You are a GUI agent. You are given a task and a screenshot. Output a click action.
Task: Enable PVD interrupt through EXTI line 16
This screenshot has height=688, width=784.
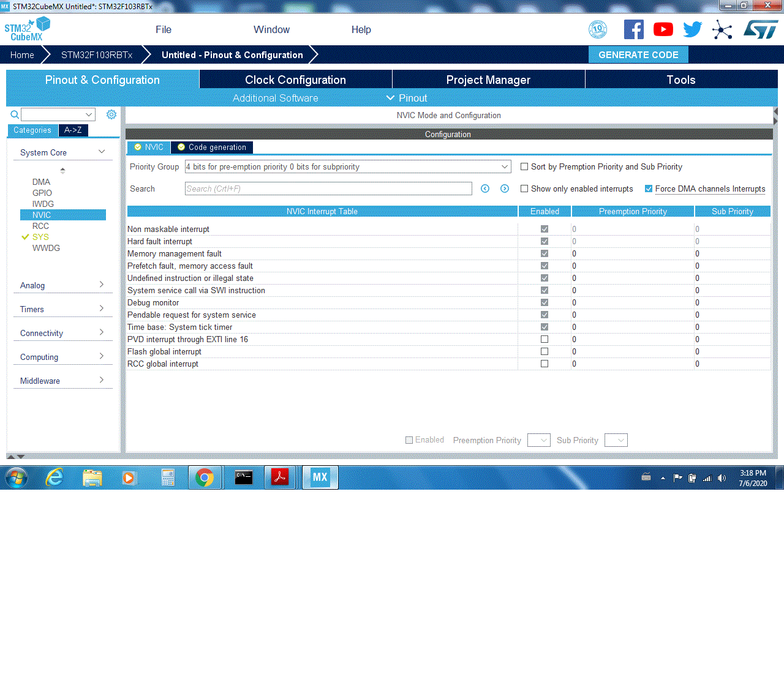tap(545, 339)
